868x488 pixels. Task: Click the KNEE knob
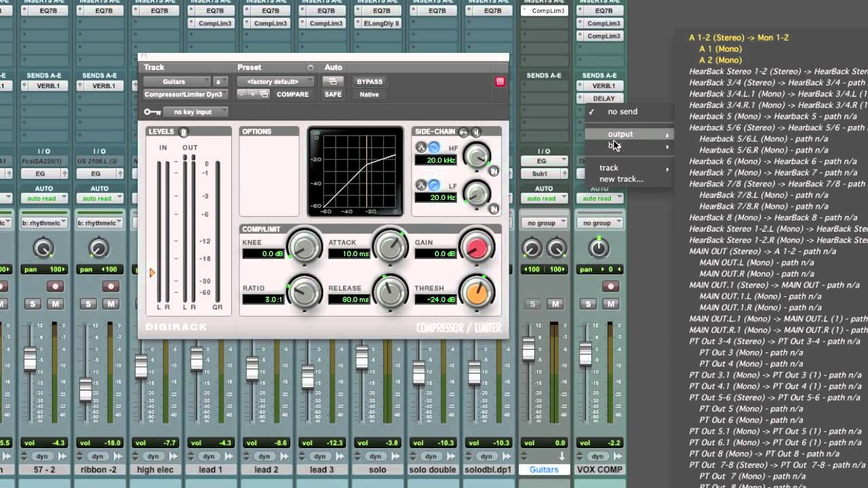click(x=304, y=247)
